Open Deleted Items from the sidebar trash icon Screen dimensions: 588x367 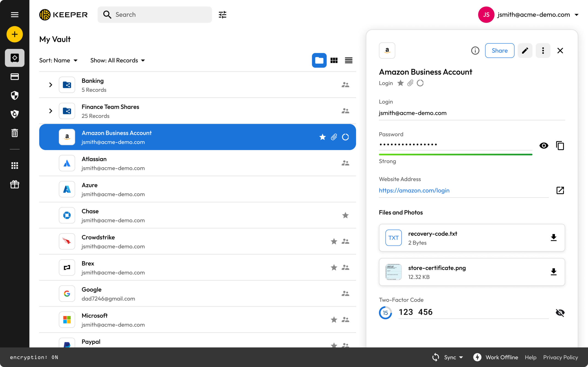click(14, 133)
